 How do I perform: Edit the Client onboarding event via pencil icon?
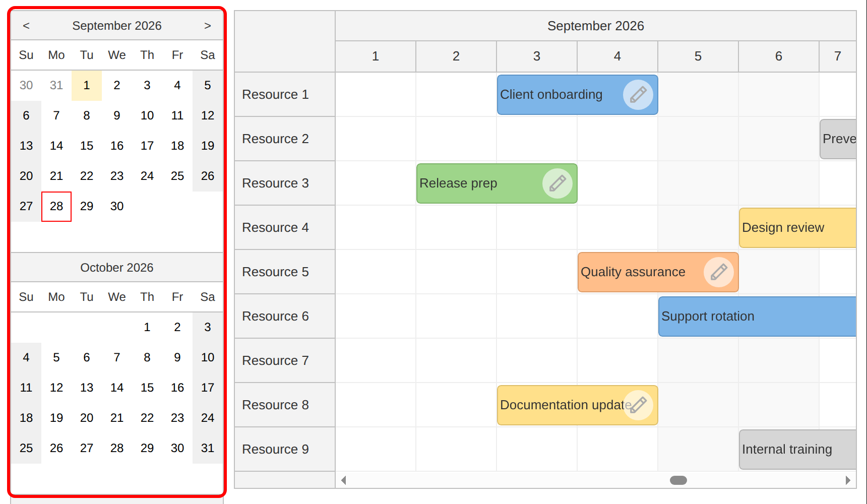click(x=638, y=95)
